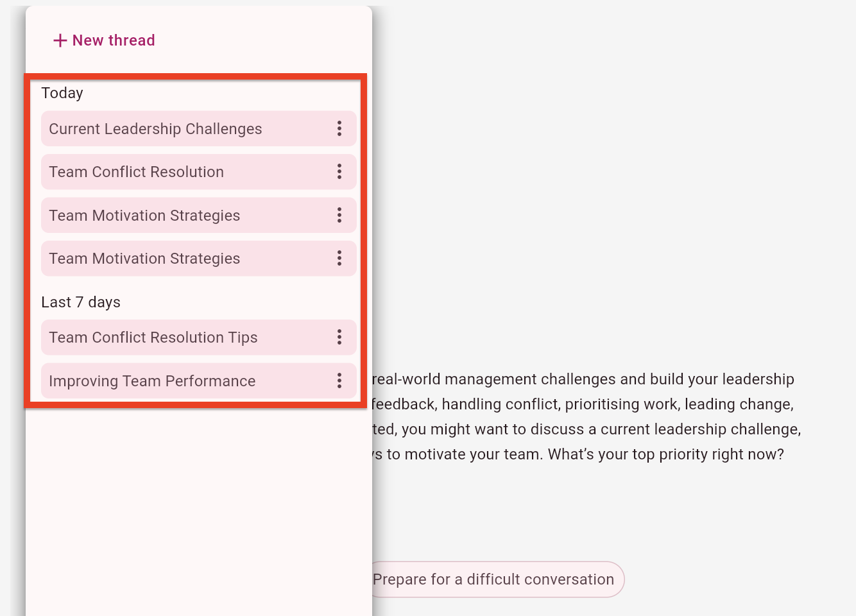This screenshot has height=616, width=856.
Task: Open the Current Leadership Challenges thread
Action: pyautogui.click(x=155, y=129)
